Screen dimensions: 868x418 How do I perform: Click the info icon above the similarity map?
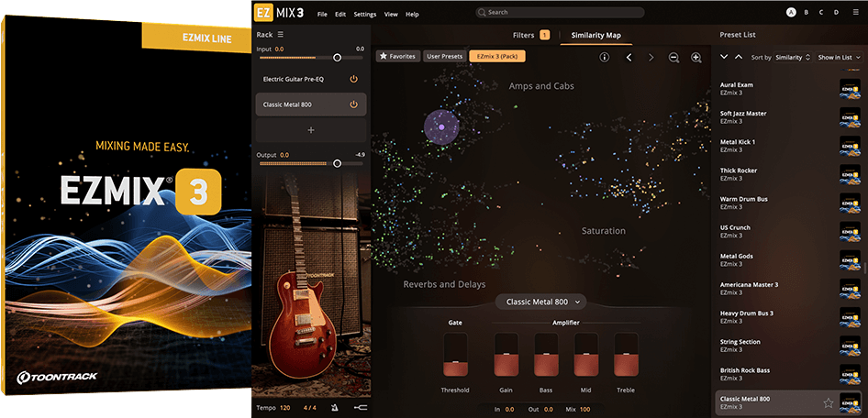pos(604,57)
